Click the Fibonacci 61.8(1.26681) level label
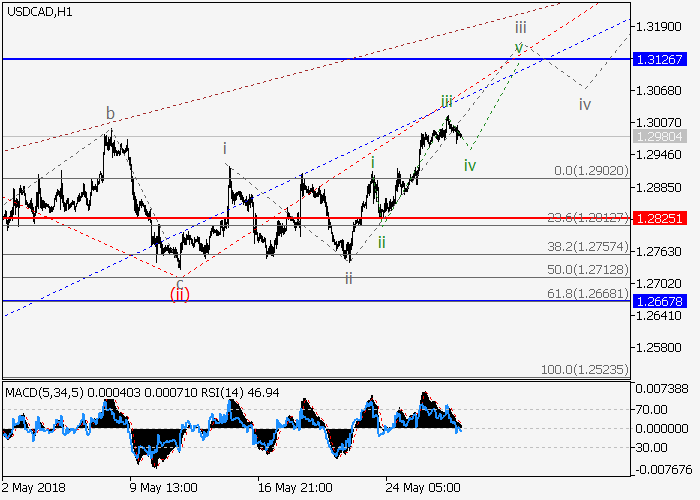Viewport: 700px width, 500px height. pos(588,294)
